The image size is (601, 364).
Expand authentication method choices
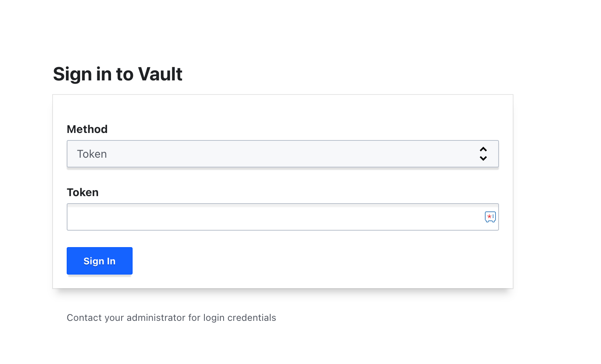click(x=282, y=154)
